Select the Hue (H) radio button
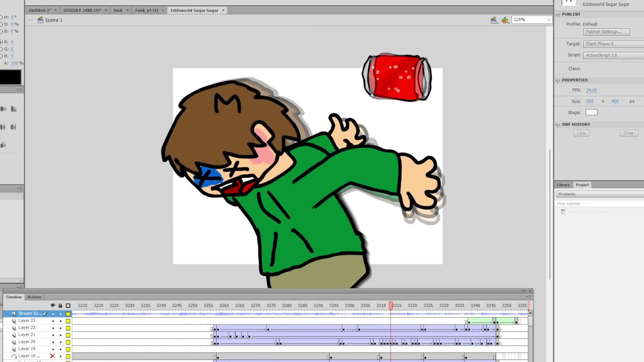The width and height of the screenshot is (644, 362). point(1,17)
